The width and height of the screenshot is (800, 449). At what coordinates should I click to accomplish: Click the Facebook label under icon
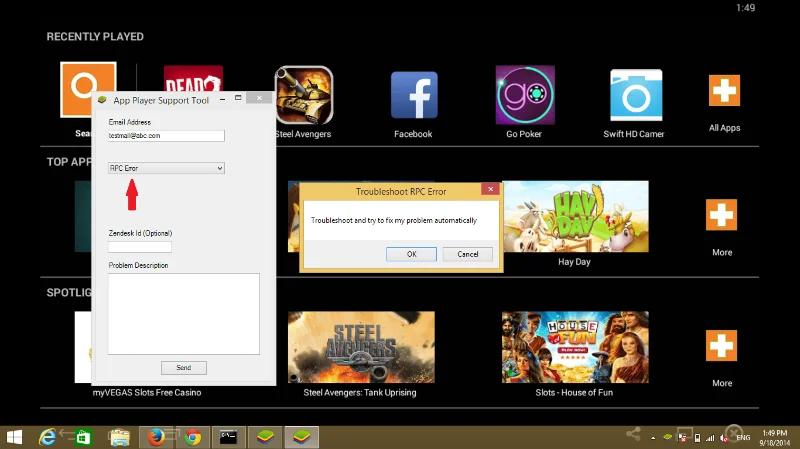tap(413, 134)
